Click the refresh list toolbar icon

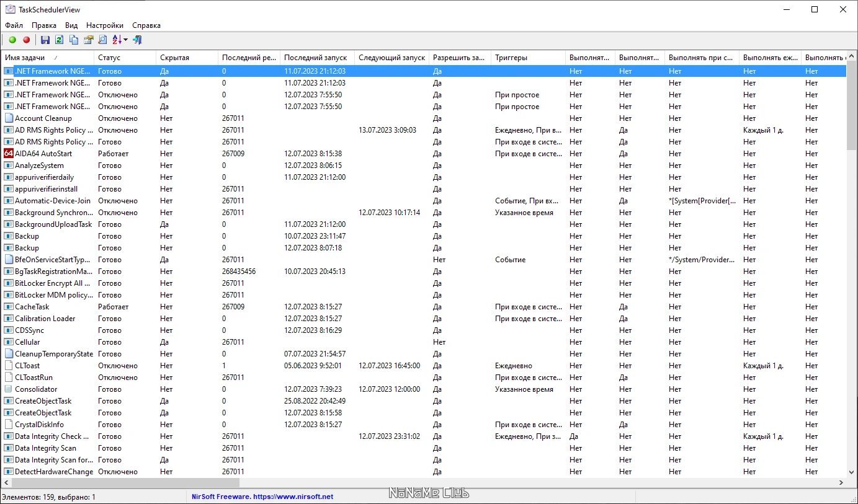(60, 40)
